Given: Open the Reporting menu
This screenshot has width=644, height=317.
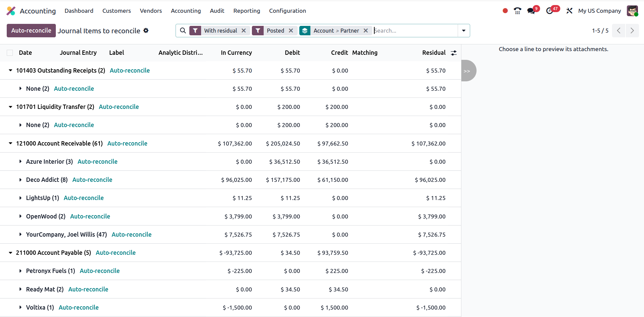Looking at the screenshot, I should pos(247,11).
